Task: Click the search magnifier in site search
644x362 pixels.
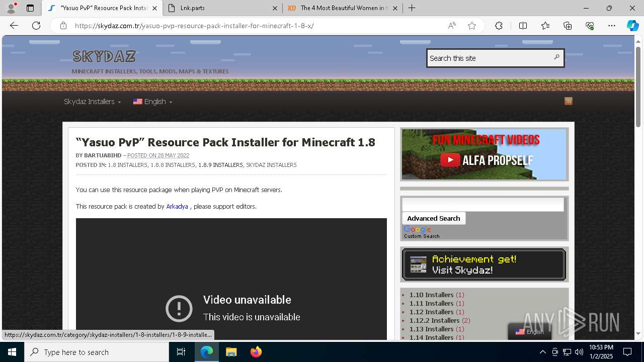Action: pyautogui.click(x=556, y=57)
